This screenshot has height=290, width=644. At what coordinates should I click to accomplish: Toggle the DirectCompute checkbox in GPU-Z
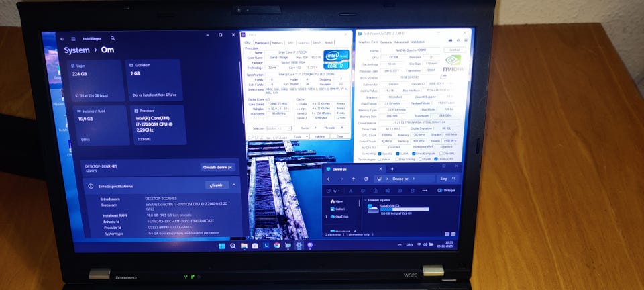(414, 153)
